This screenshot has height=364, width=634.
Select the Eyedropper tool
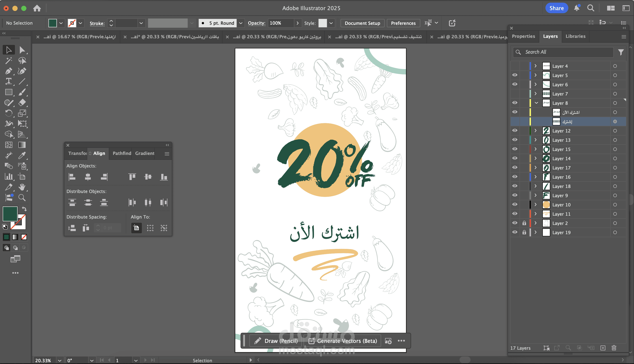pos(22,156)
